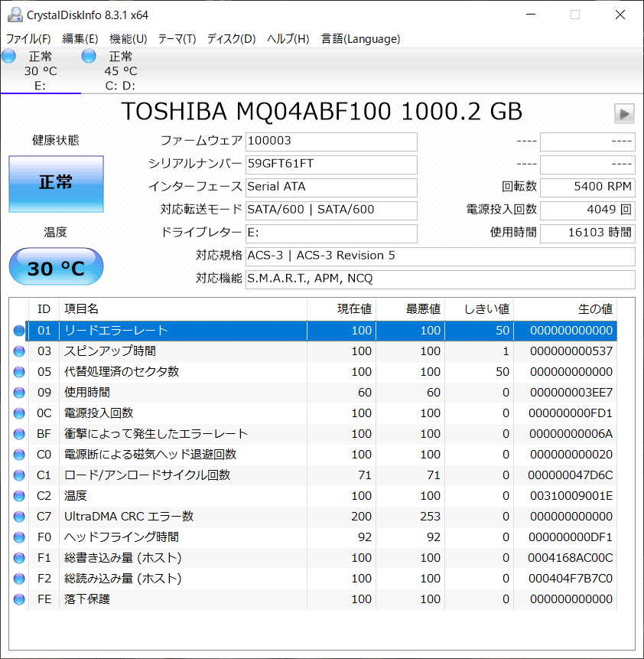The height and width of the screenshot is (659, 644).
Task: Select the 代替処理済のセクタ数 attribute row
Action: pyautogui.click(x=321, y=372)
